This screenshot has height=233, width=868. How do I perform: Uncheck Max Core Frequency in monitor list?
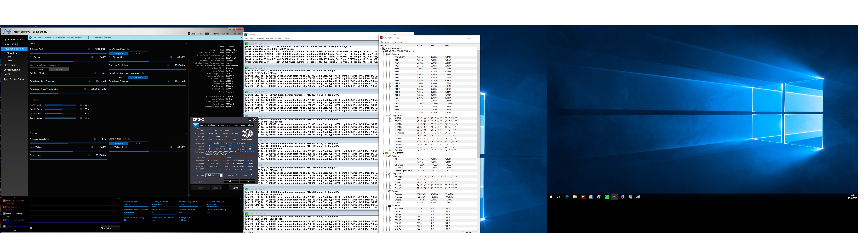[x=4, y=201]
